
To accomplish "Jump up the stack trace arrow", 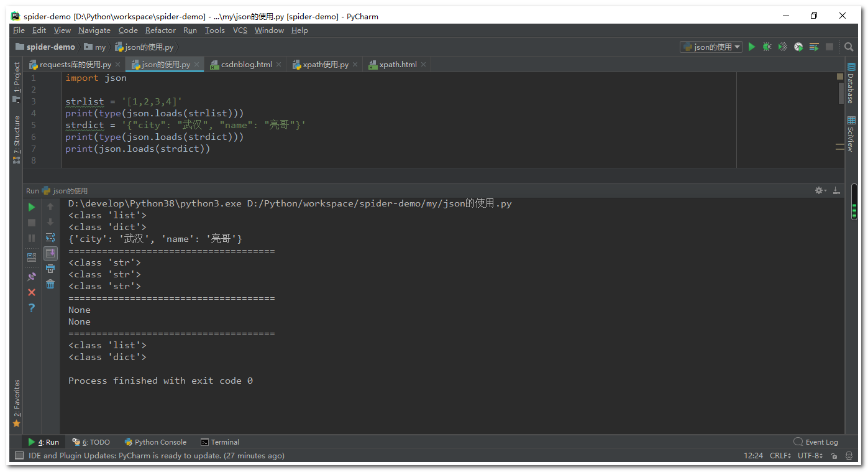I will coord(50,207).
